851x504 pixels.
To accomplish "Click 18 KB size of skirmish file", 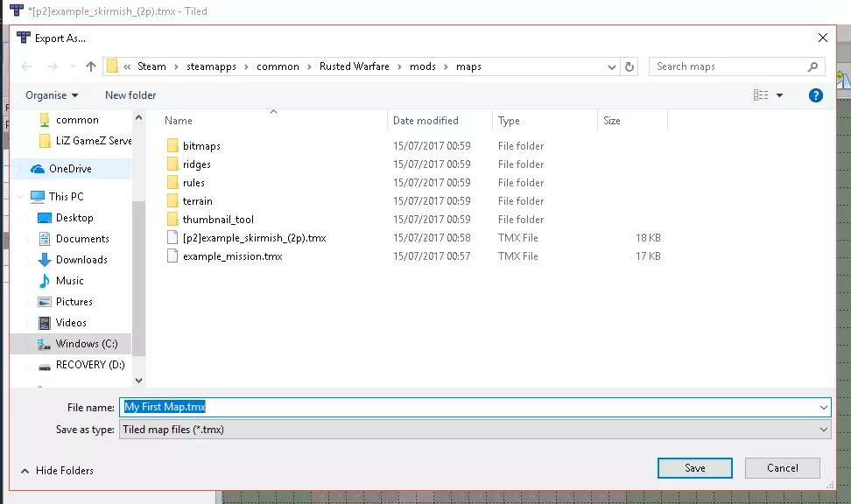I will pos(648,238).
